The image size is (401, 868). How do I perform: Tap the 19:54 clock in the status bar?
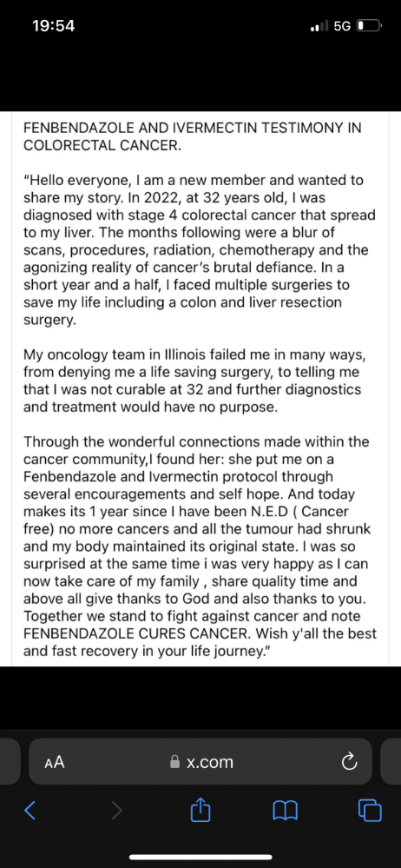[54, 25]
